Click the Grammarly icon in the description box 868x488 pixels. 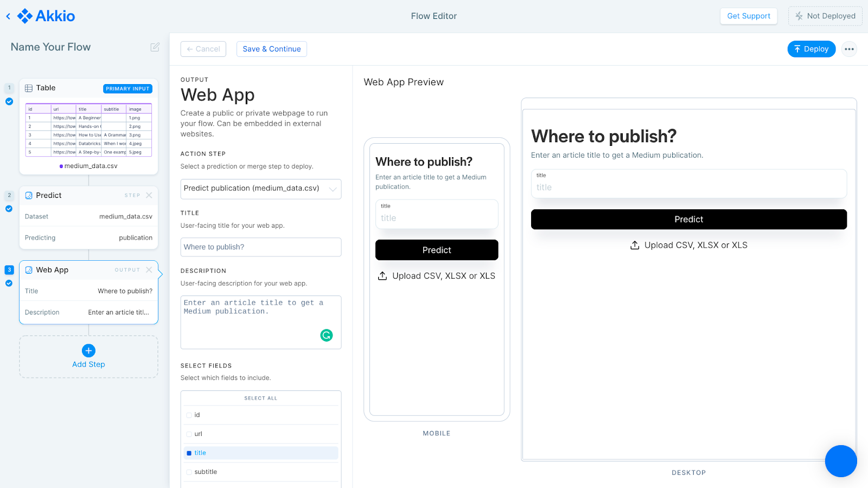click(326, 335)
